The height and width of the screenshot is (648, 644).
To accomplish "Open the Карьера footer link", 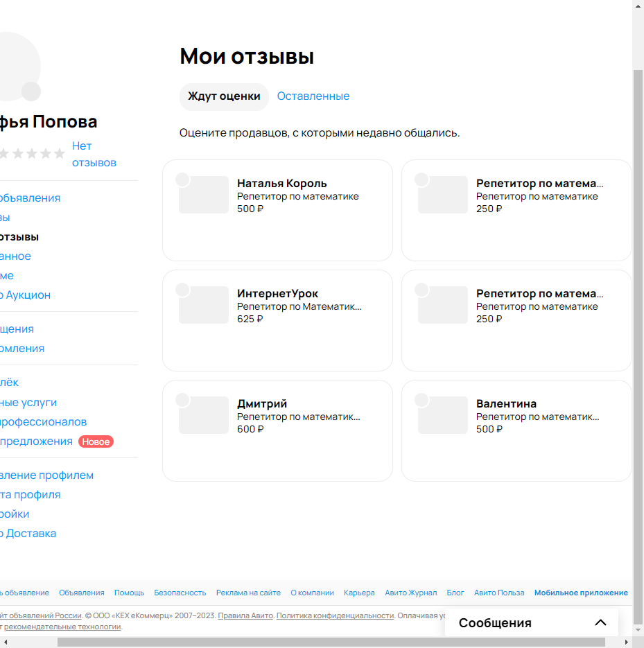I will [x=359, y=593].
